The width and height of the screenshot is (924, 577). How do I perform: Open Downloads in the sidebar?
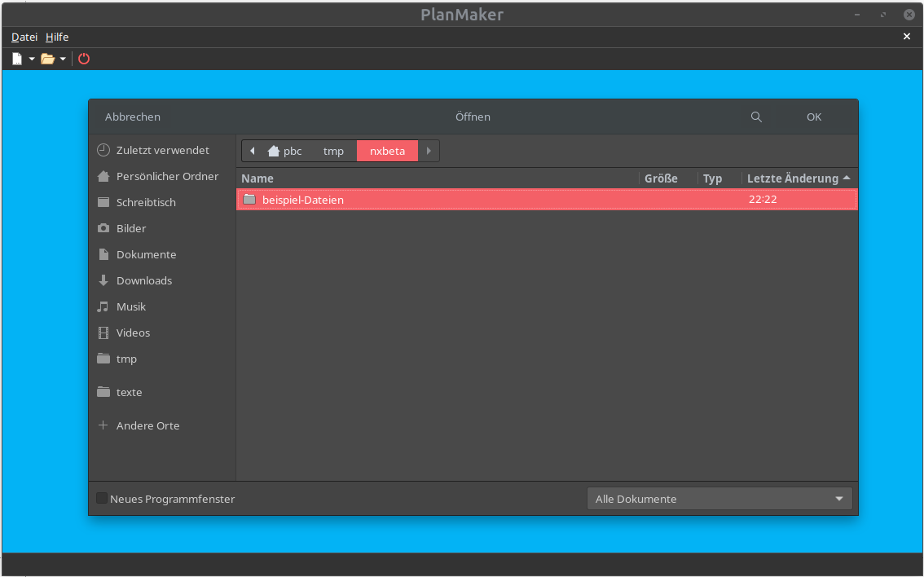[162, 280]
